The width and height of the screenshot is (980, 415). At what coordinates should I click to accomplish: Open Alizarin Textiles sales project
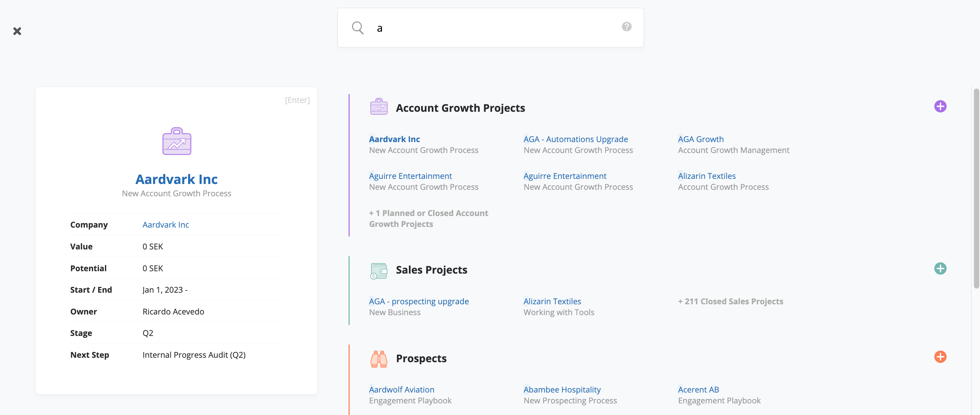click(x=552, y=302)
